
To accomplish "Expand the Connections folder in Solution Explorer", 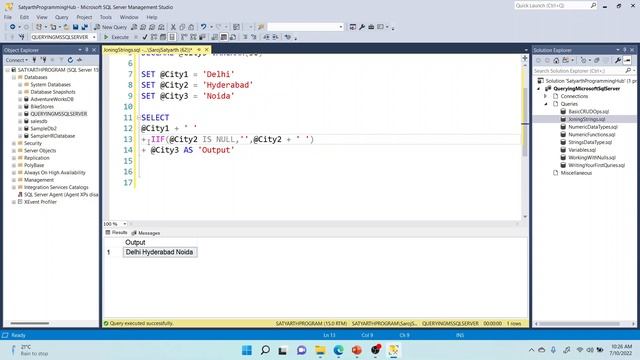I will (545, 96).
